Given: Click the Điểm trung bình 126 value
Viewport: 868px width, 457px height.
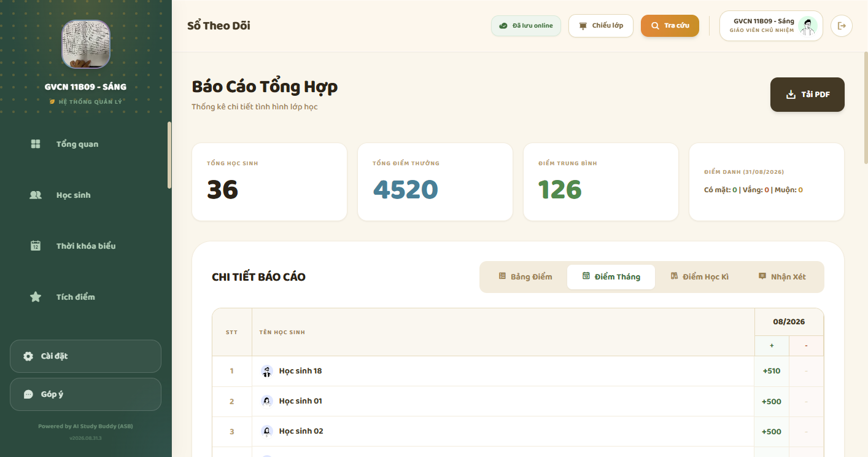Looking at the screenshot, I should [x=560, y=190].
